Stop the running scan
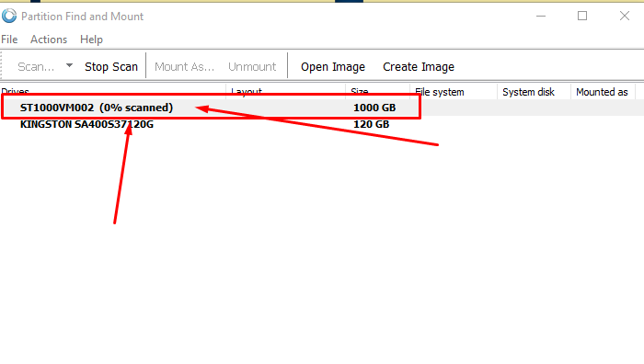Screen dimensions: 644x364 [111, 66]
